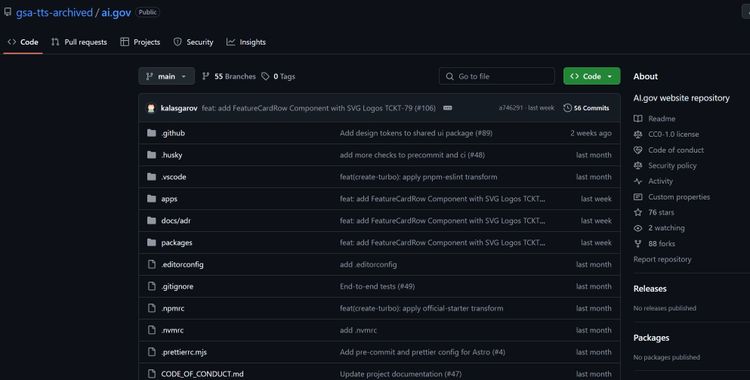
Task: Open the Security tab
Action: pyautogui.click(x=193, y=42)
